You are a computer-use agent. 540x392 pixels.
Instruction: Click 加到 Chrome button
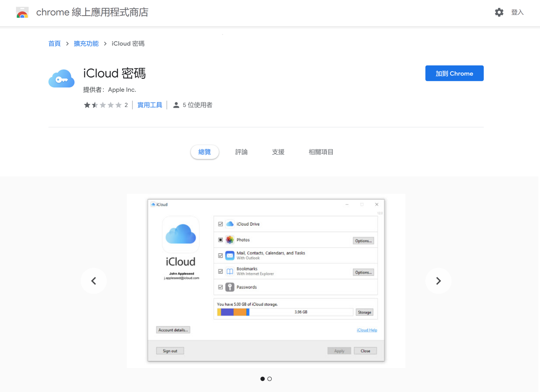(454, 73)
